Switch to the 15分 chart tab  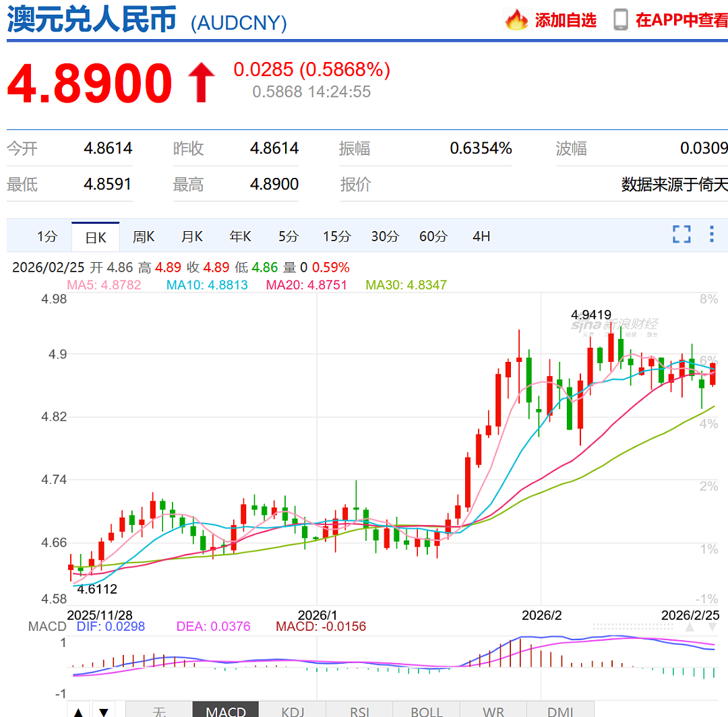click(x=336, y=237)
